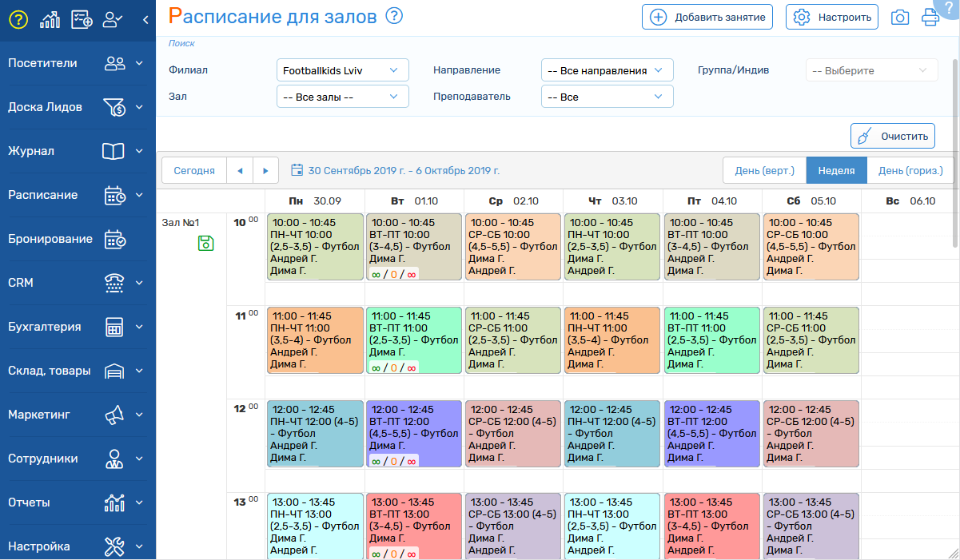Image resolution: width=960 pixels, height=560 pixels.
Task: Click the Добавить занятие button
Action: pos(707,17)
